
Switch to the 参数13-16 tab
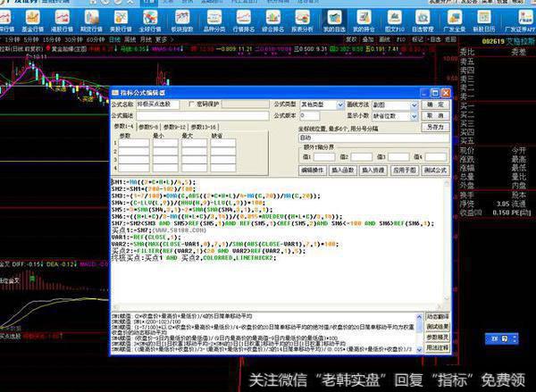[203, 127]
